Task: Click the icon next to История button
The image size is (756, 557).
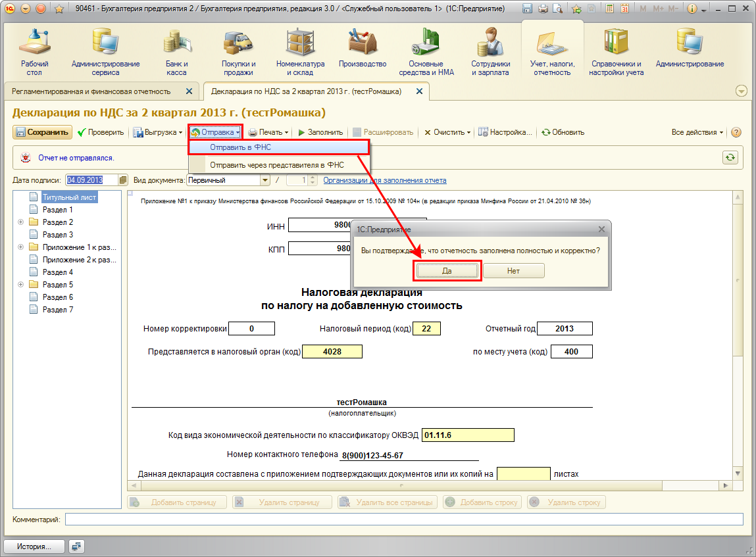Action: (76, 546)
